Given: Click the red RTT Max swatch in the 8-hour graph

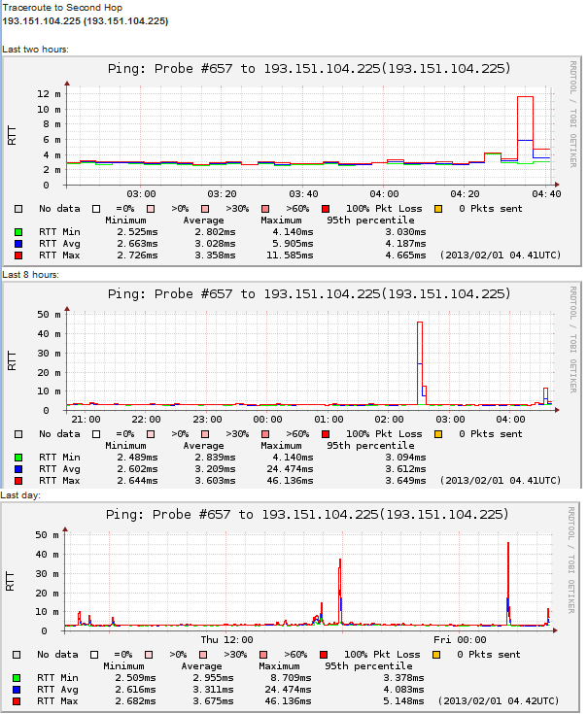Looking at the screenshot, I should [x=18, y=480].
